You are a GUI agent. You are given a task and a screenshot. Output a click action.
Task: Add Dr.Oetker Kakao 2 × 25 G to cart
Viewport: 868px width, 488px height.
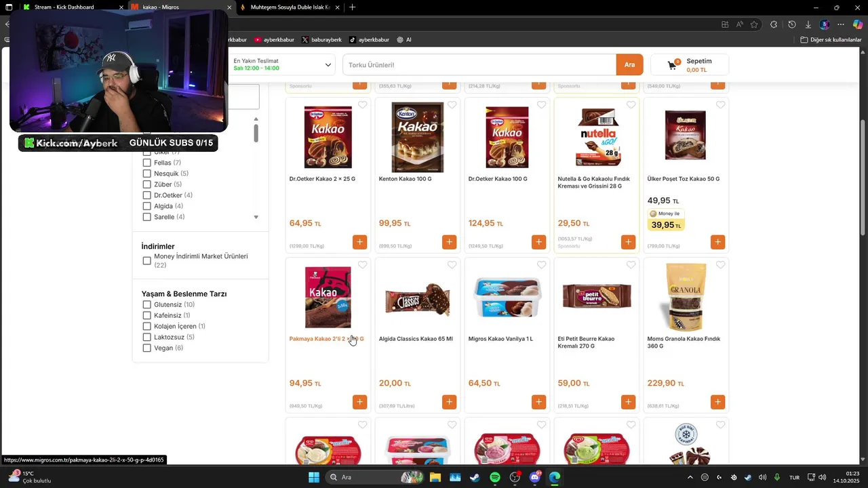coord(359,242)
